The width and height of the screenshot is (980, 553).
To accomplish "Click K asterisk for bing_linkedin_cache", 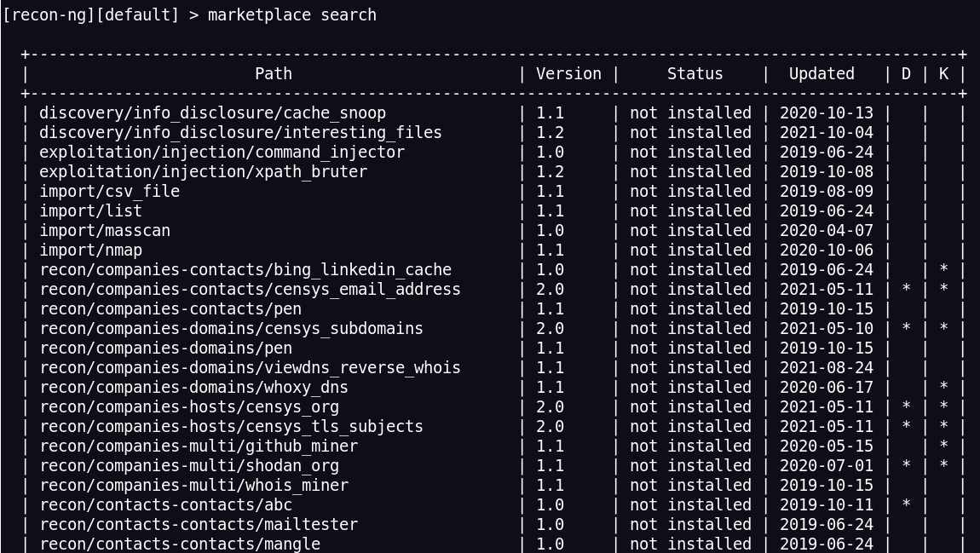I will point(943,268).
